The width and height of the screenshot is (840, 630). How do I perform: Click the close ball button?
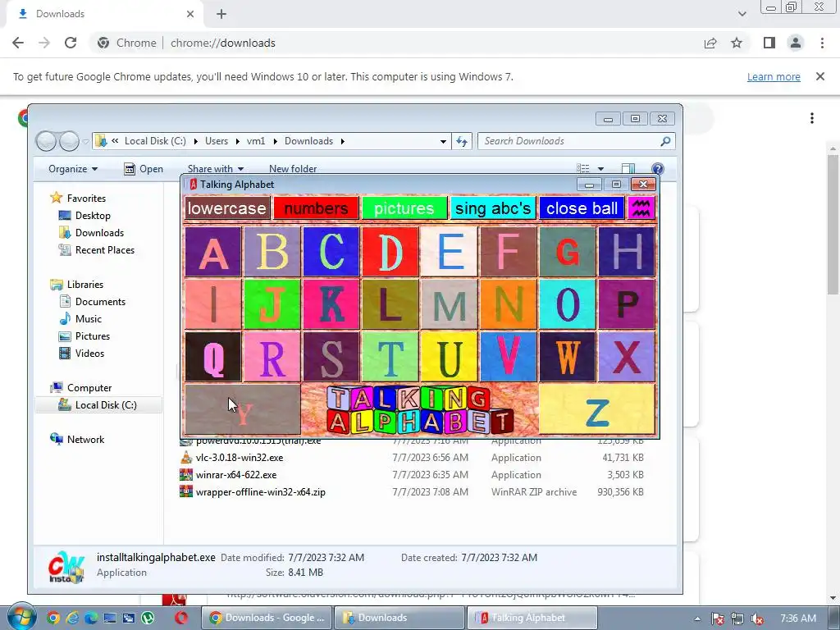[x=582, y=208]
